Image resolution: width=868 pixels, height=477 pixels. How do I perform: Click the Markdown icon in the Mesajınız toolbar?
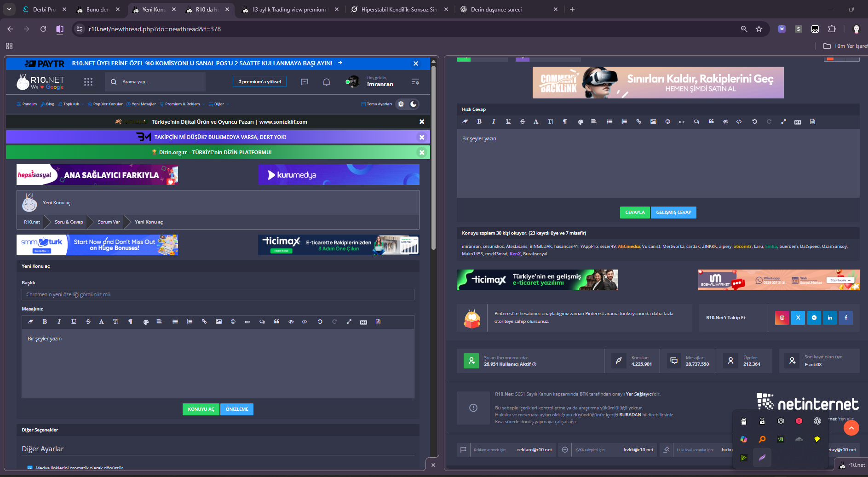[363, 322]
